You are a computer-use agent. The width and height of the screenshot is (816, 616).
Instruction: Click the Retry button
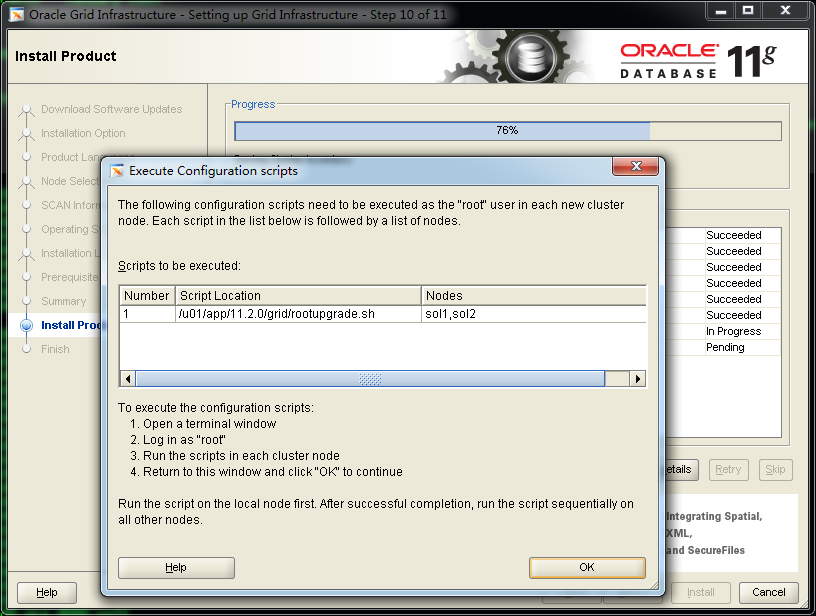[728, 470]
